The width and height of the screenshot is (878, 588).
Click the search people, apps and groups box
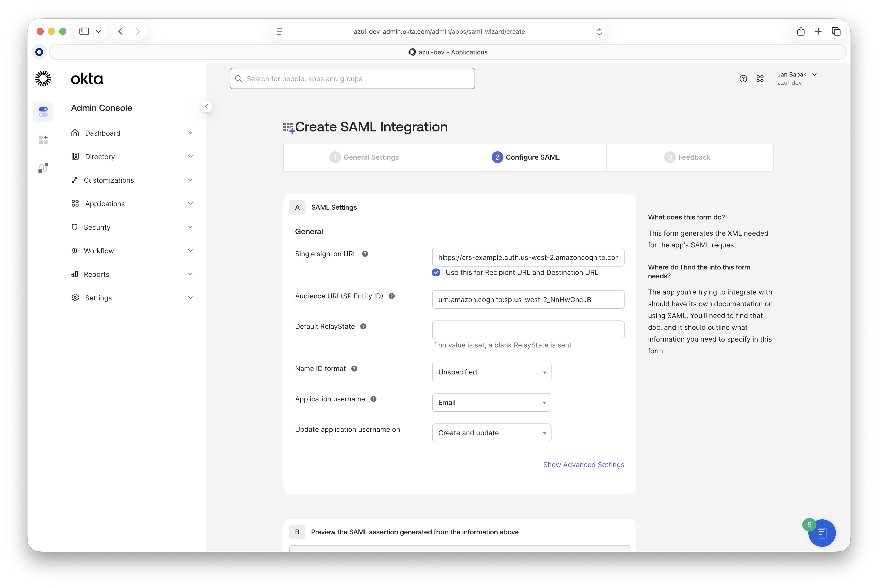[352, 79]
